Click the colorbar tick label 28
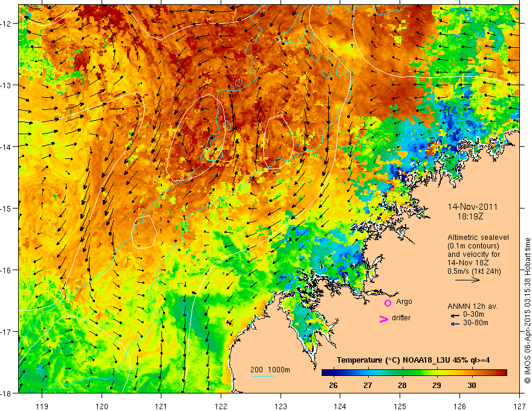 click(402, 385)
